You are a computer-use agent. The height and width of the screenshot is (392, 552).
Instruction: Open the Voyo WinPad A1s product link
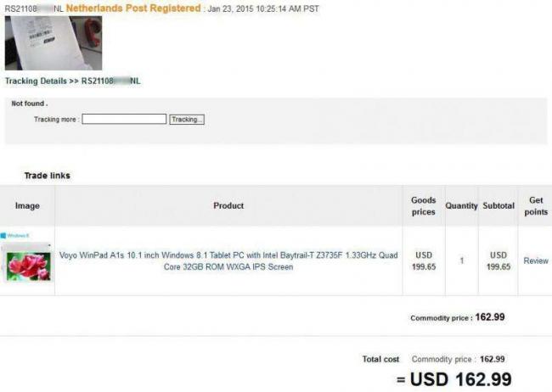228,260
